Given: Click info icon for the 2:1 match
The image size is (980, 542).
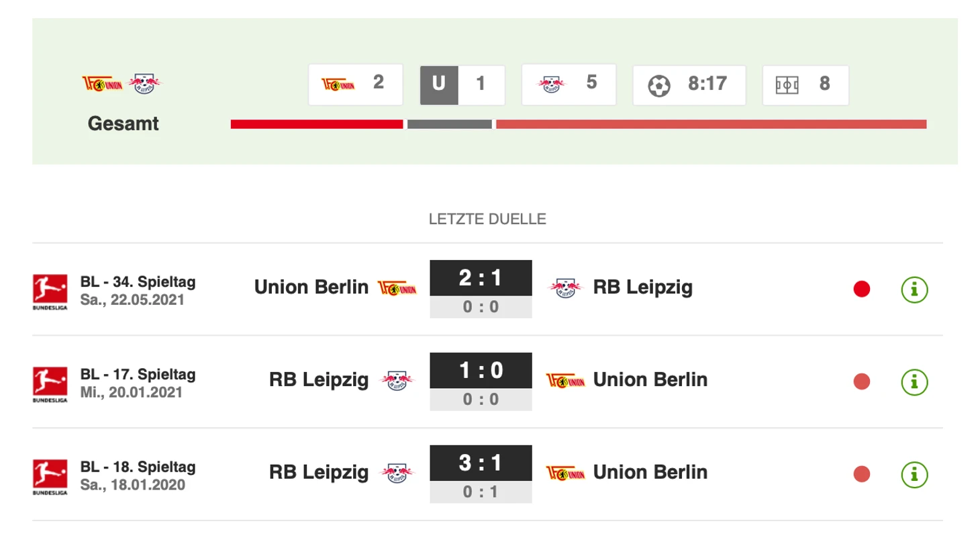Looking at the screenshot, I should tap(914, 289).
